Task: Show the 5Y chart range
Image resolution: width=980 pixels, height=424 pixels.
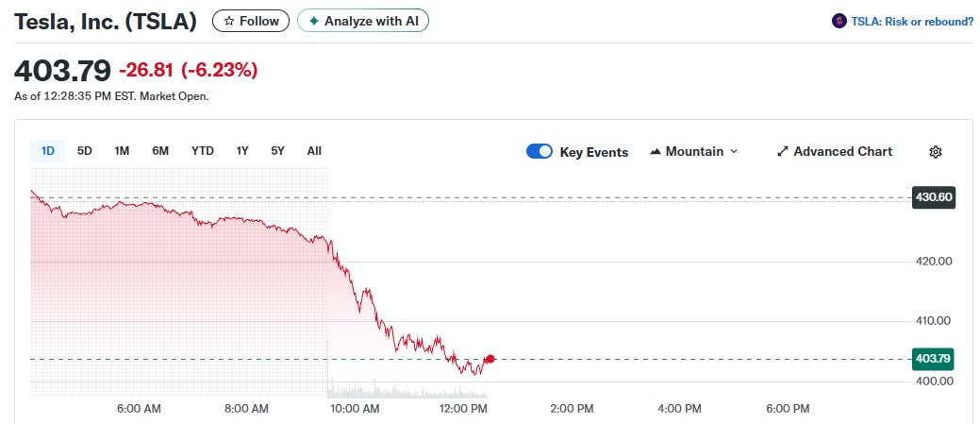Action: pos(277,151)
